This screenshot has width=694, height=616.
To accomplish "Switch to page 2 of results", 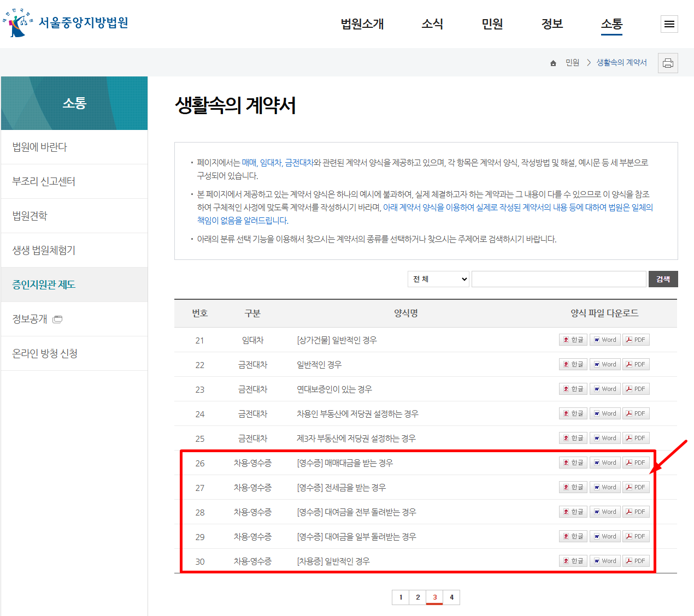I will pos(417,597).
